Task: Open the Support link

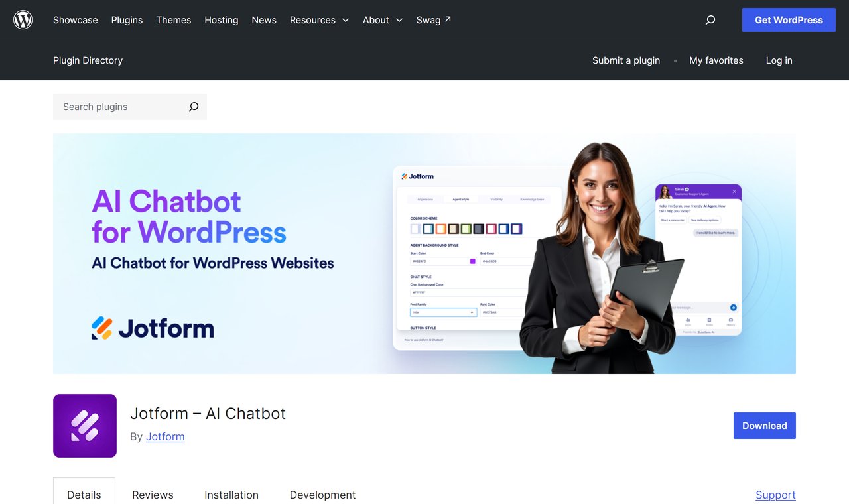Action: [775, 495]
